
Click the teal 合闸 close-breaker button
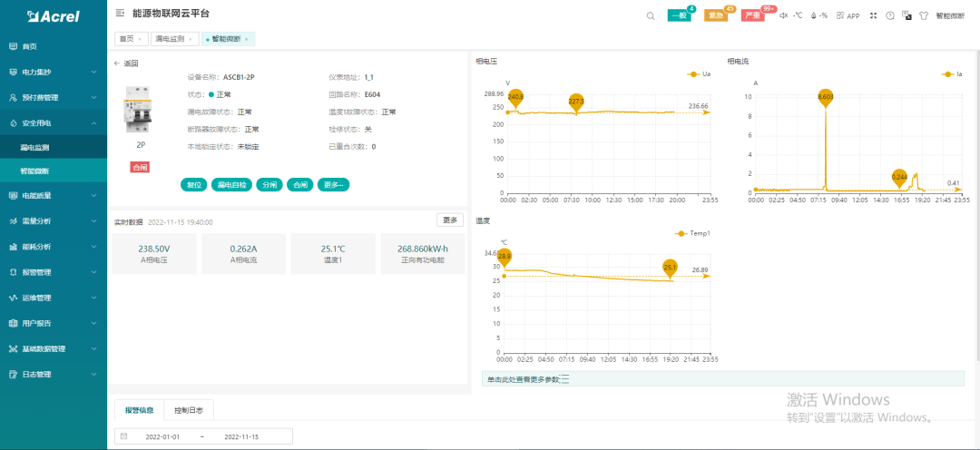pyautogui.click(x=300, y=185)
